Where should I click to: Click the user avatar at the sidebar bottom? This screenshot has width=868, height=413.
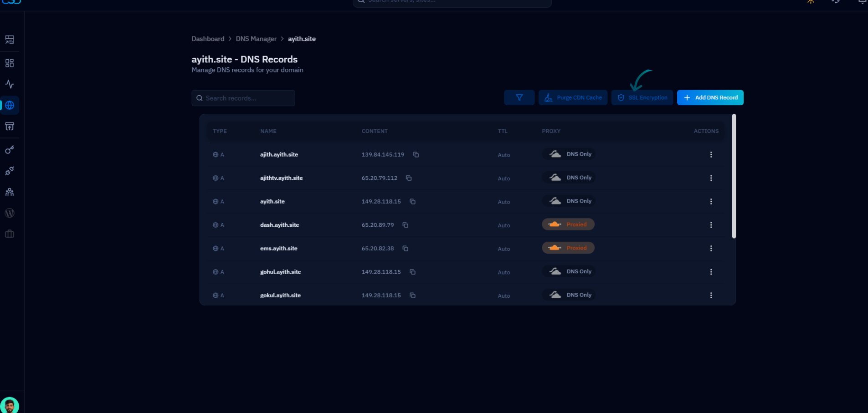tap(10, 405)
